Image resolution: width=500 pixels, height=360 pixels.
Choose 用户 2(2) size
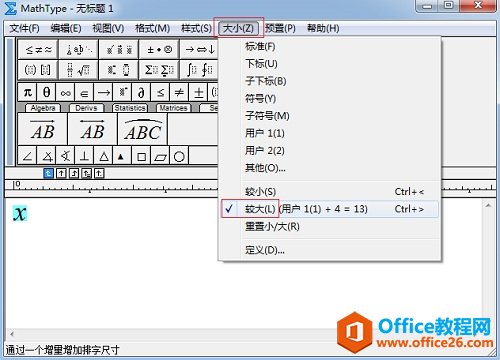(330, 151)
